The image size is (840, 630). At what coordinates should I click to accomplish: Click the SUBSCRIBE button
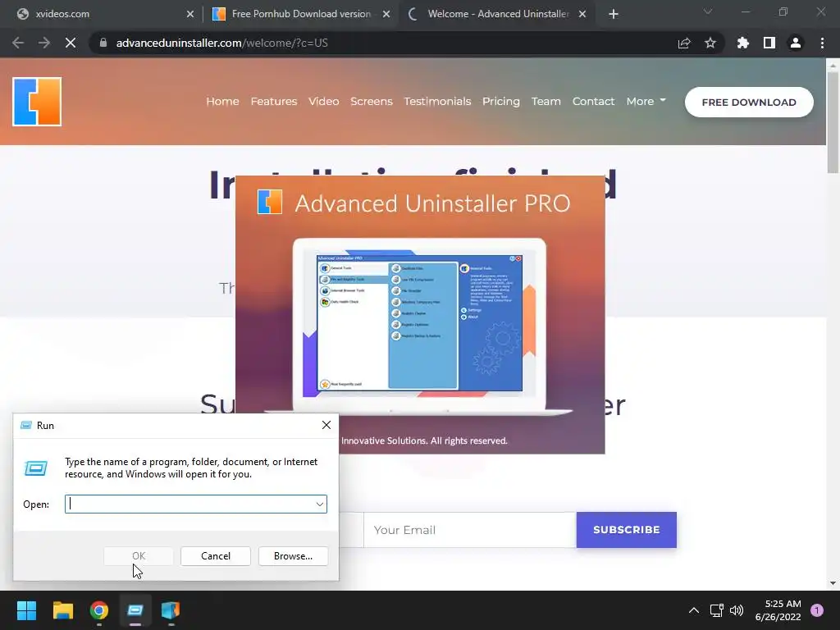[626, 530]
